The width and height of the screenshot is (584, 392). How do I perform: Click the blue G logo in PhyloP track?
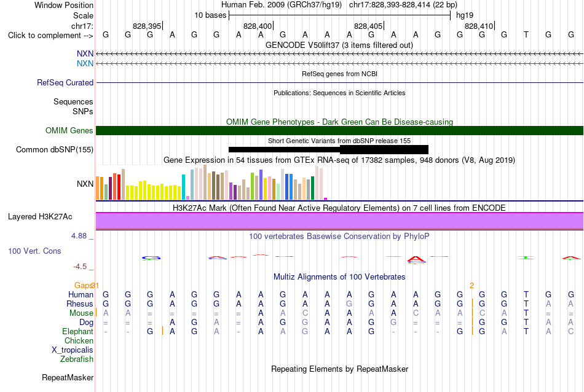coord(151,257)
